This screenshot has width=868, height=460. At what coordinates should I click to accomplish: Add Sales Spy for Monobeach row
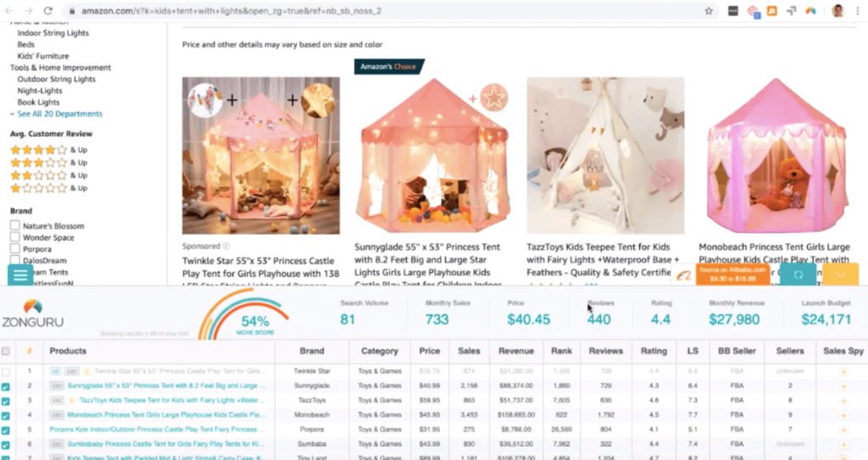tap(843, 415)
